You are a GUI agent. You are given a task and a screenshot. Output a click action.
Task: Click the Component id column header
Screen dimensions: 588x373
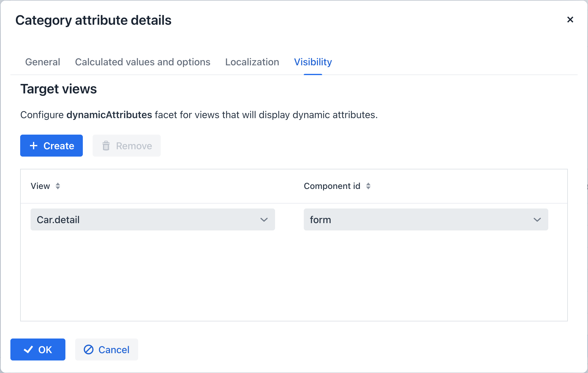point(332,186)
